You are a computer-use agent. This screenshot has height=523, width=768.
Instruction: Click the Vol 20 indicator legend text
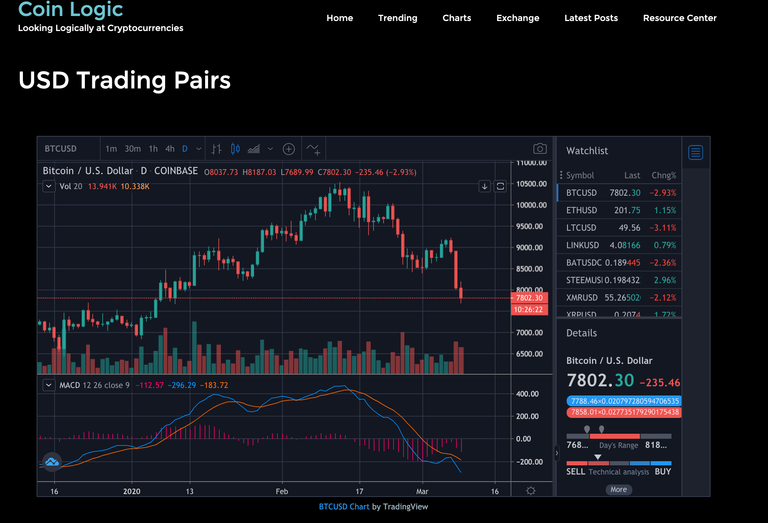71,187
